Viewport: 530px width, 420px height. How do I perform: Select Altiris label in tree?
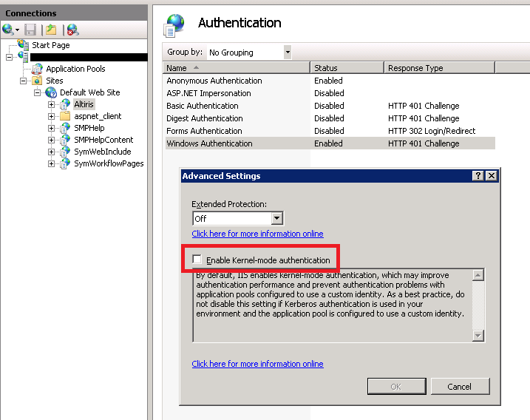click(x=84, y=104)
